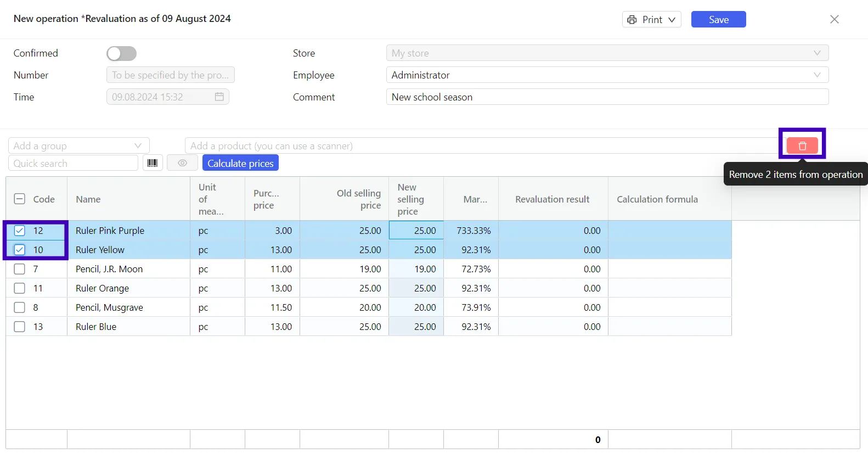The width and height of the screenshot is (868, 454).
Task: Click the Calculation formula column header
Action: (670, 199)
